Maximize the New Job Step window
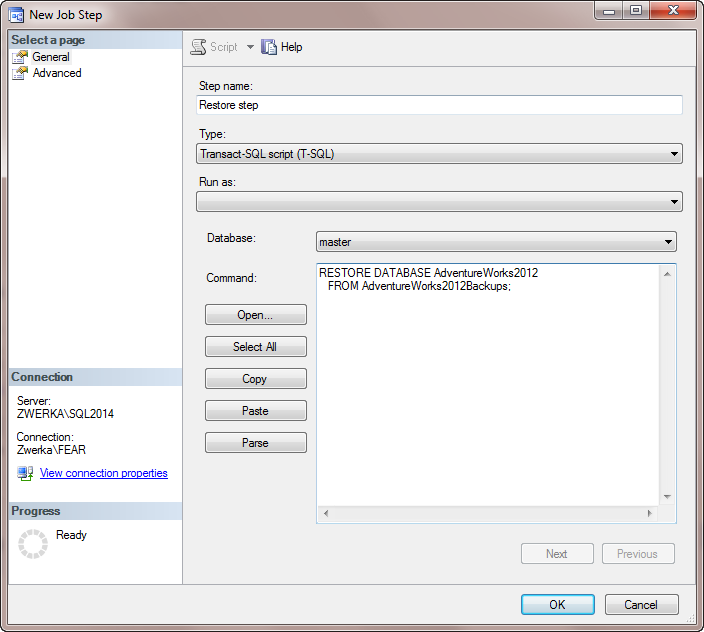This screenshot has width=704, height=632. coord(636,11)
